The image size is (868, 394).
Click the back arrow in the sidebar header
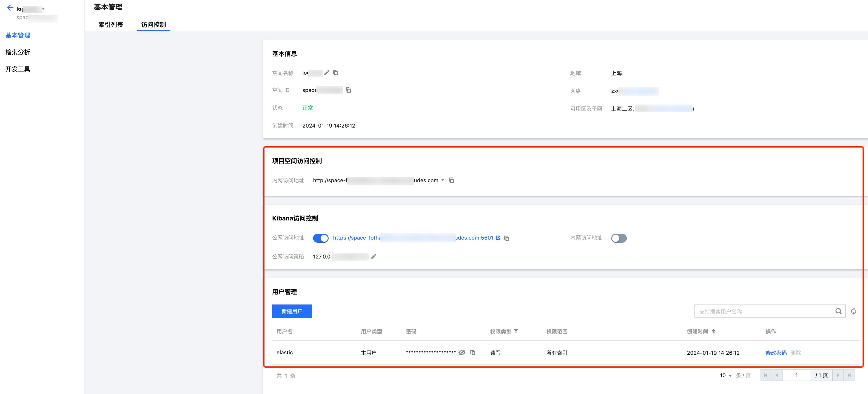pyautogui.click(x=10, y=8)
